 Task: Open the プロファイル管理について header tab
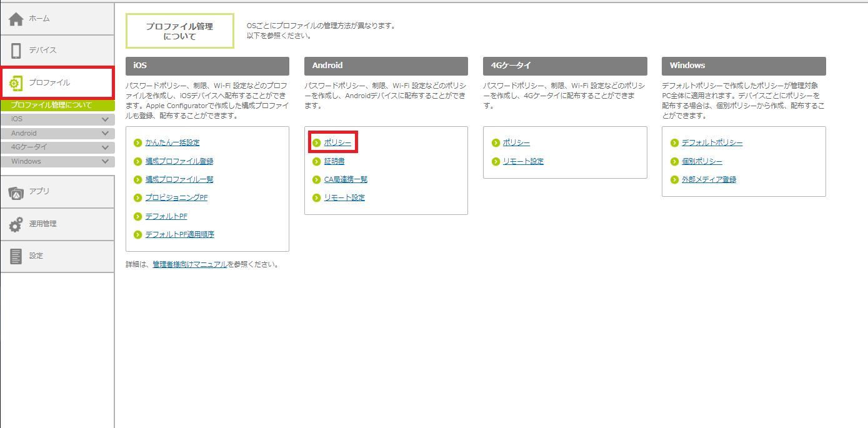(x=179, y=31)
